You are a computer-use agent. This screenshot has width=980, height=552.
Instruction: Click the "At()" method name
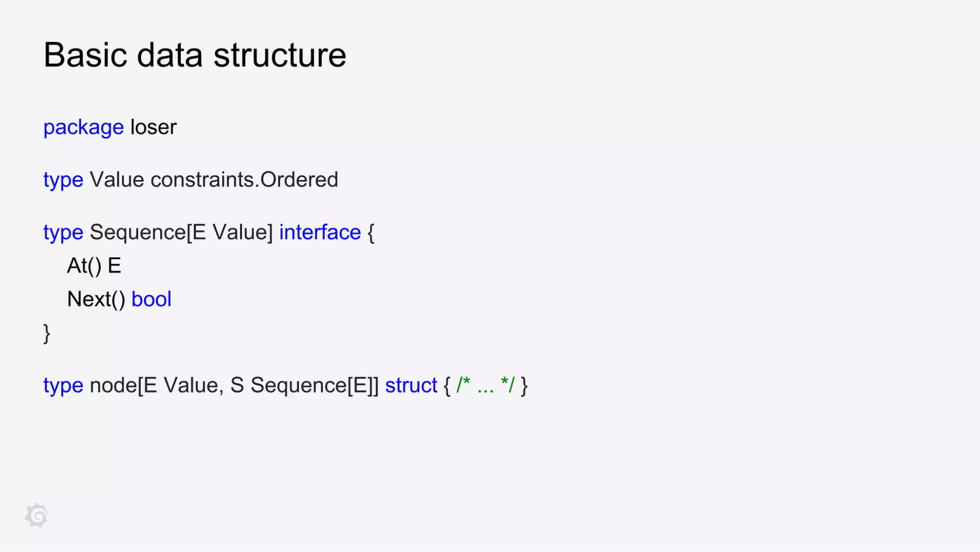point(84,266)
